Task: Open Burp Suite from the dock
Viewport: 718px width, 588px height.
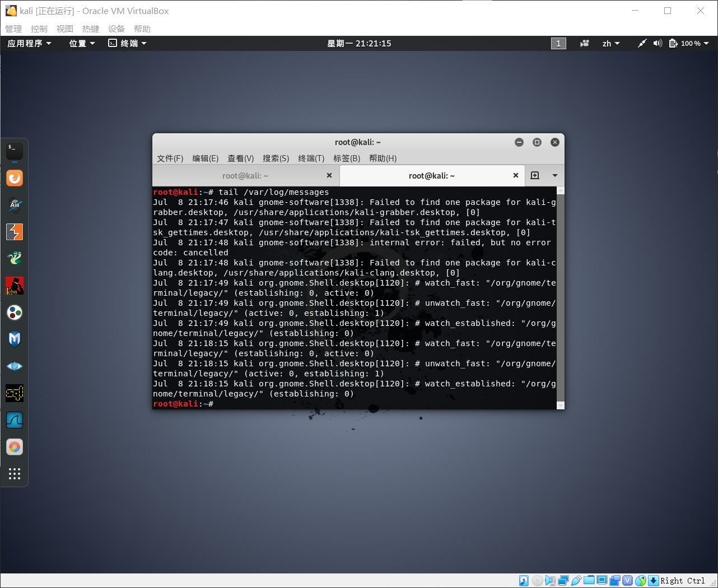Action: point(14,232)
